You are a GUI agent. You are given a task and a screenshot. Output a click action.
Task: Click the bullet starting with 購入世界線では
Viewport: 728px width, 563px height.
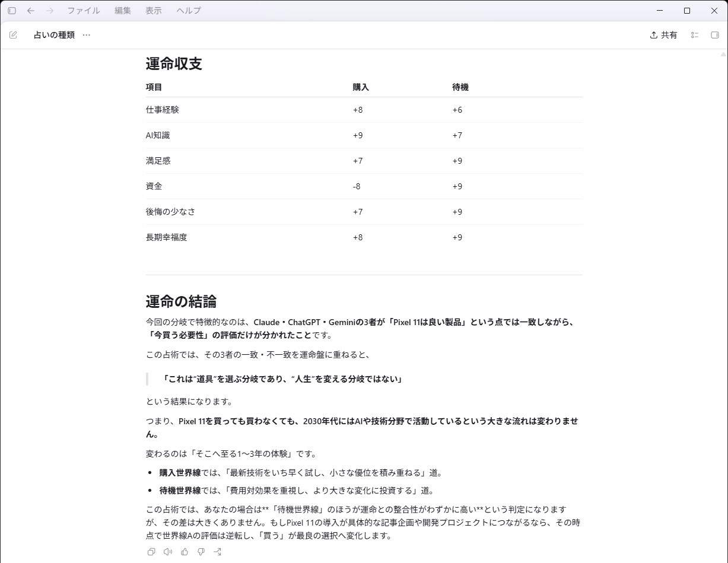coord(301,473)
